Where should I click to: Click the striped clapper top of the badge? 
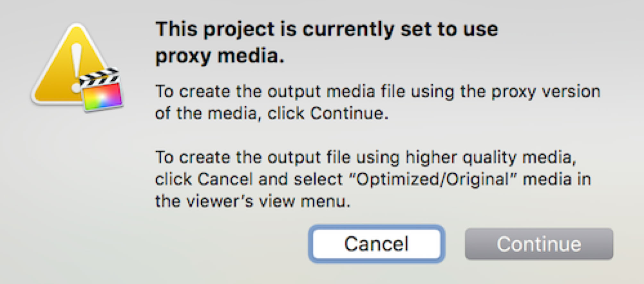(x=99, y=76)
